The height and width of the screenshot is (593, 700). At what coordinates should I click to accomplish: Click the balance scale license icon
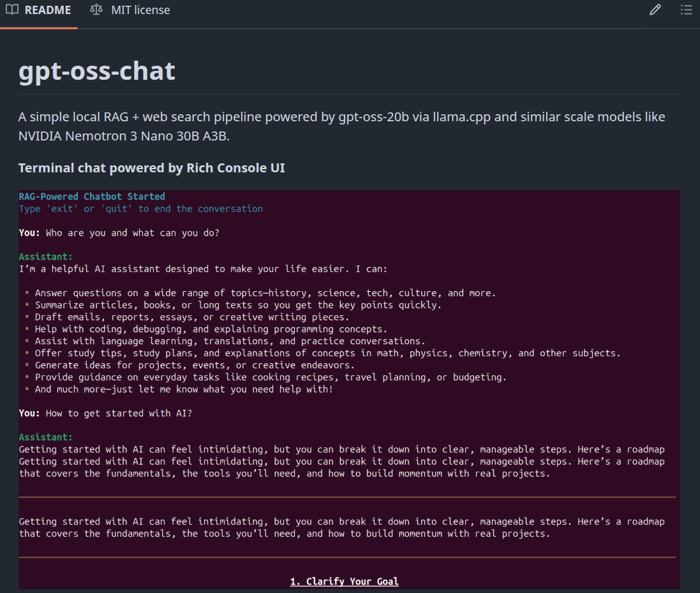pos(96,10)
